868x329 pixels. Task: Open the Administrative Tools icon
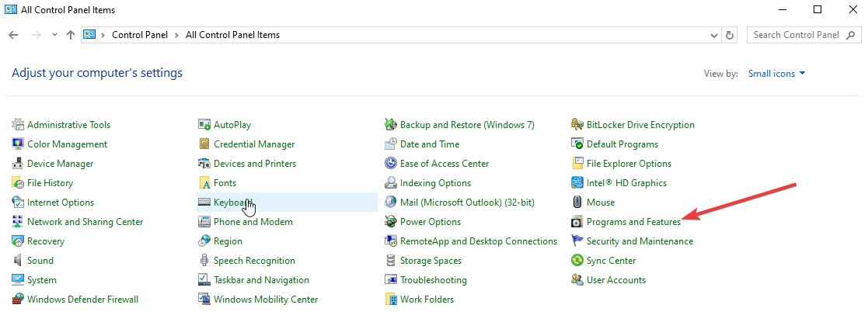click(18, 125)
